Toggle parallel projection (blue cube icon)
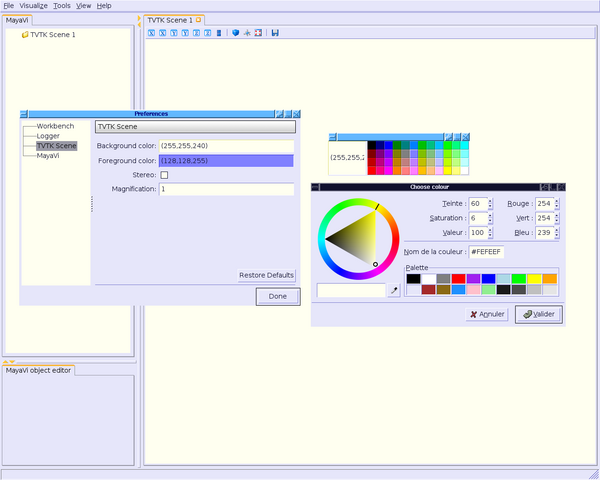This screenshot has height=480, width=600. tap(236, 33)
